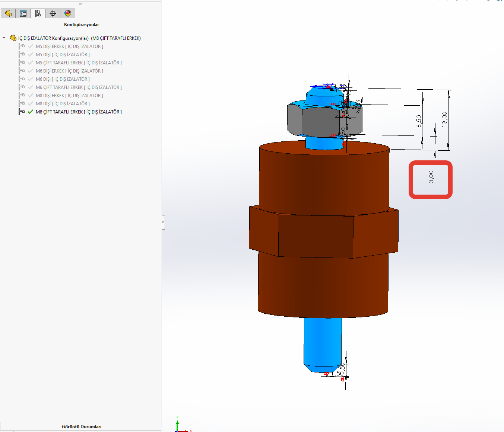Open the DimXpertManager crosshair tab
Image resolution: width=504 pixels, height=432 pixels.
point(53,13)
